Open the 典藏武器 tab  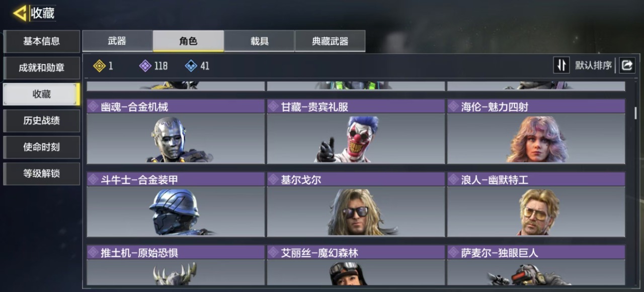330,41
